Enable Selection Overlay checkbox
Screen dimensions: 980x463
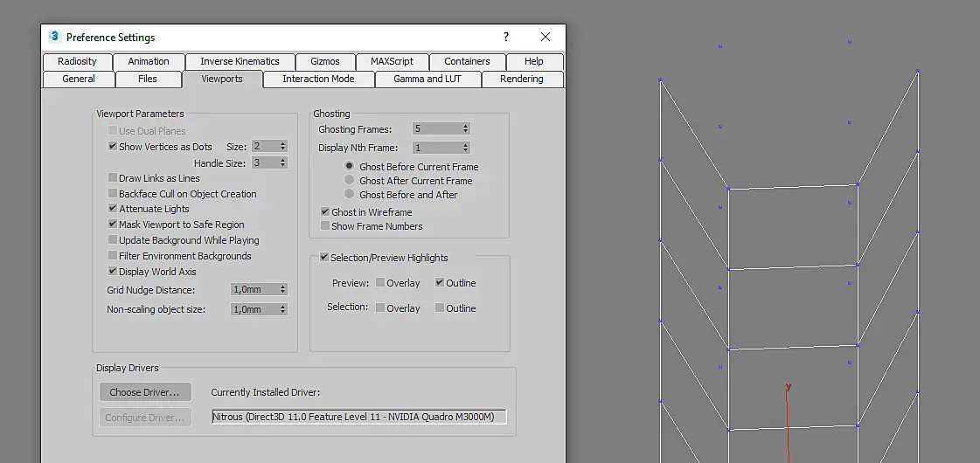pyautogui.click(x=380, y=308)
